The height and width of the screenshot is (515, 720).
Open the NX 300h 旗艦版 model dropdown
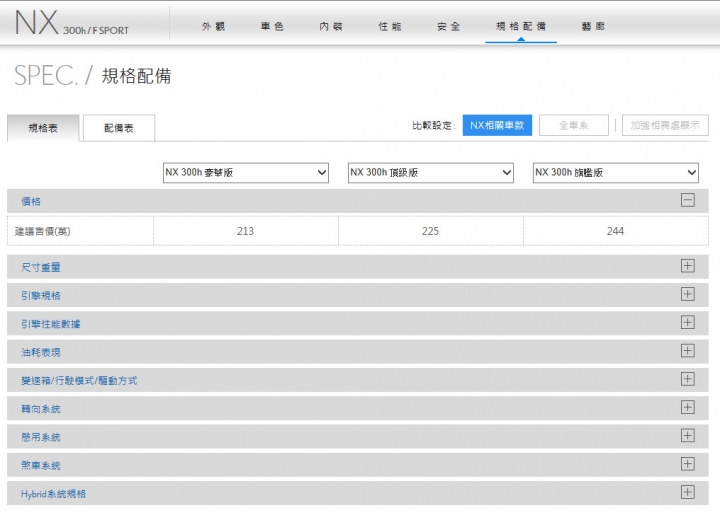click(x=616, y=173)
